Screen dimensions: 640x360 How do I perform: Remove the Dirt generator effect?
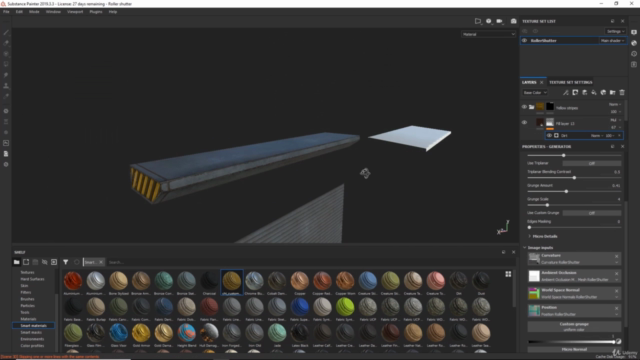619,136
